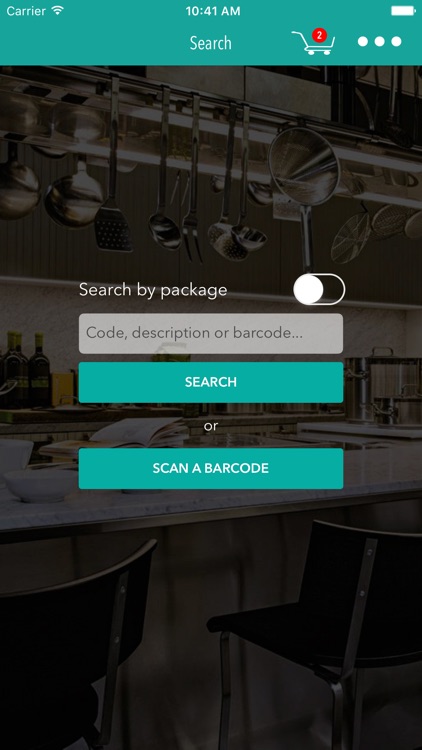Open the three-dot more options menu
The width and height of the screenshot is (422, 750).
click(x=379, y=42)
